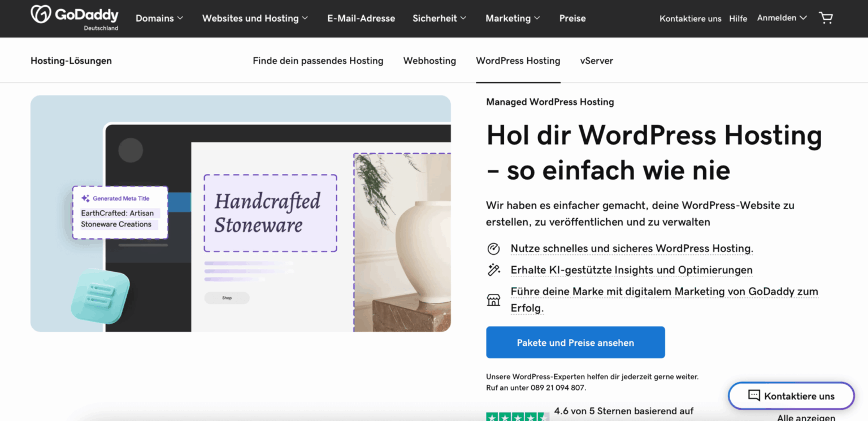Select the vServer tab

[x=597, y=60]
